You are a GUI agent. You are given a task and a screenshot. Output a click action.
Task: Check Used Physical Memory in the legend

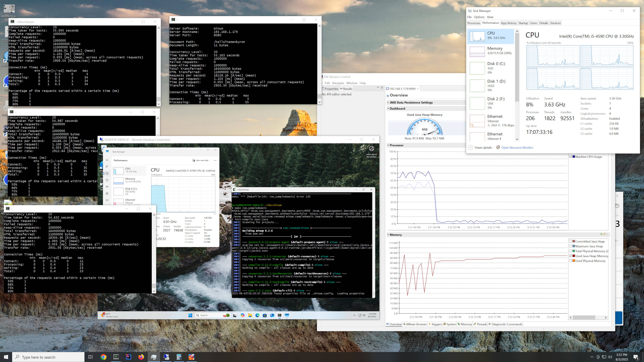click(571, 261)
